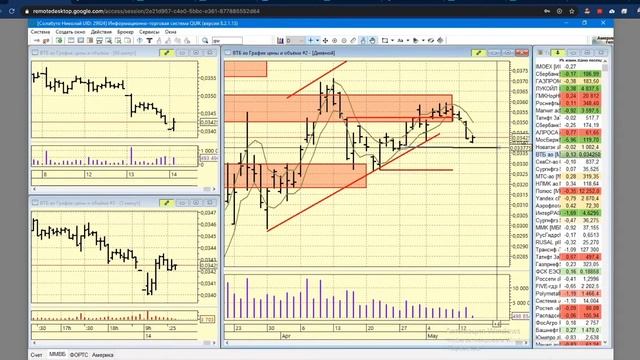Screen dimensions: 640x360
Task: Click the create-table window icon after green icon
Action: coord(71,40)
